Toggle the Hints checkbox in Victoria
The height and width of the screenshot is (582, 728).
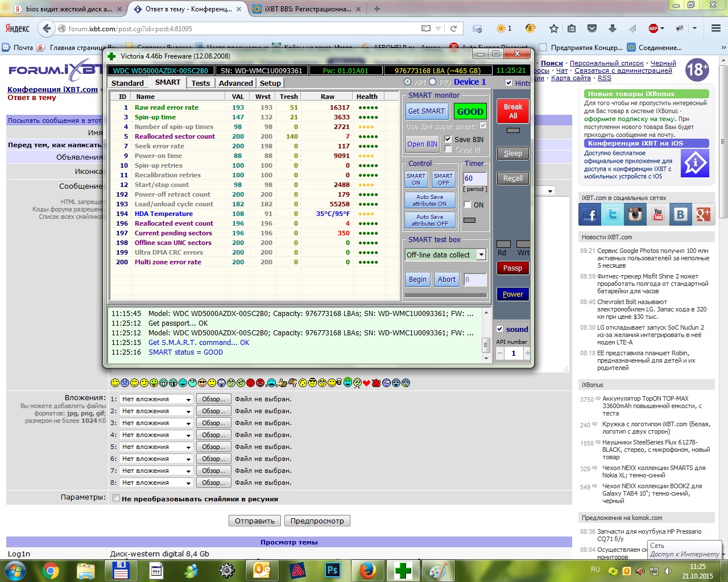[x=508, y=83]
